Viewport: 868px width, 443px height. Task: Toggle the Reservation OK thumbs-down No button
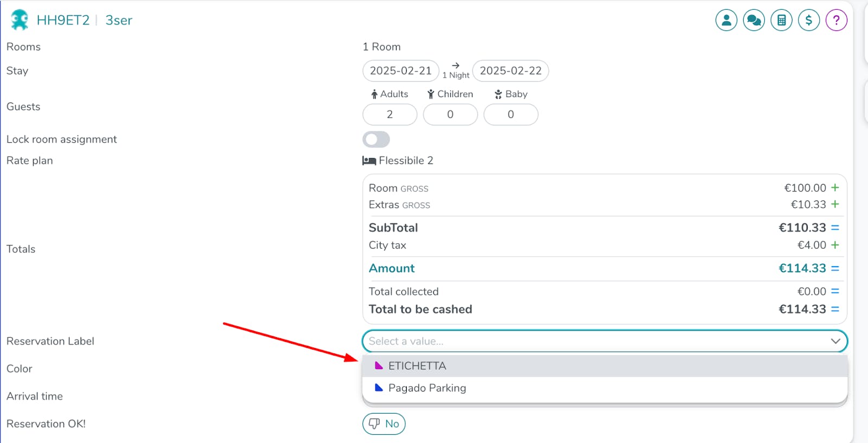tap(384, 424)
